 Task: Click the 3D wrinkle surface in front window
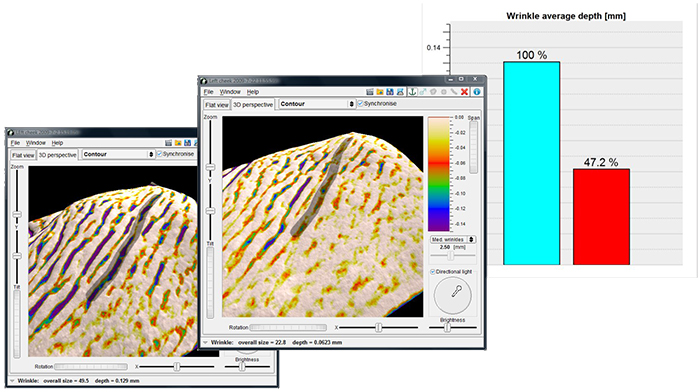pyautogui.click(x=322, y=217)
